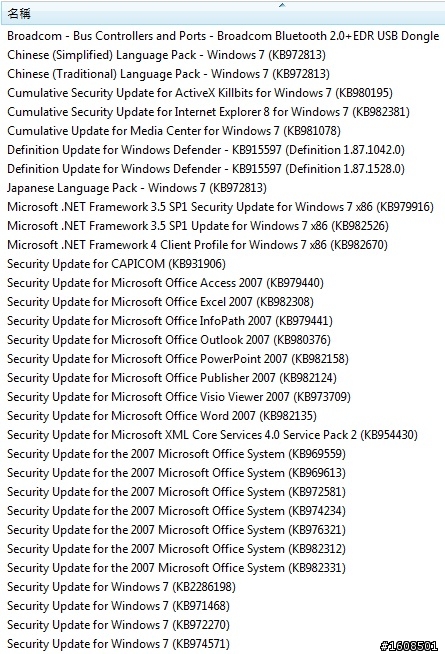Select Office Outlook 2007 update KB980376
Viewport: 445px width, 654px height.
tap(169, 340)
